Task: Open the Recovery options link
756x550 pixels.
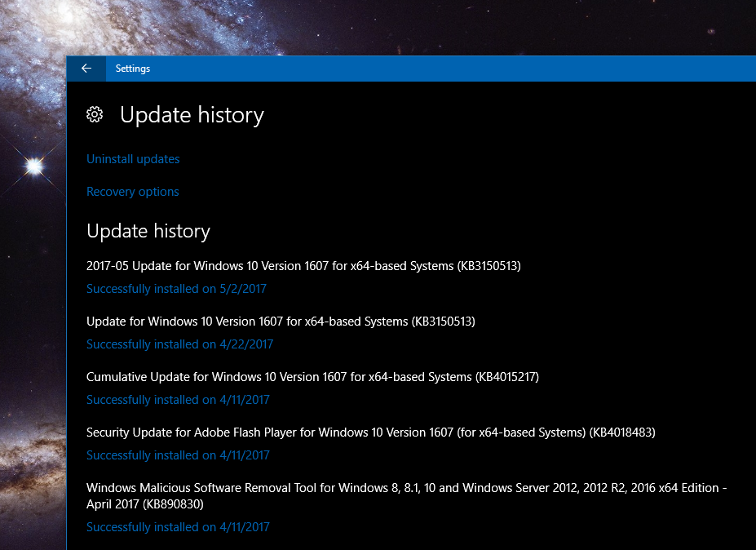Action: [132, 192]
